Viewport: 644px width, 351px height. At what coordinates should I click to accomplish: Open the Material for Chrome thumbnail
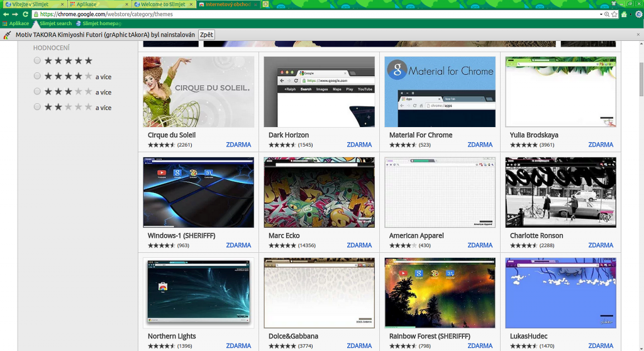[440, 92]
